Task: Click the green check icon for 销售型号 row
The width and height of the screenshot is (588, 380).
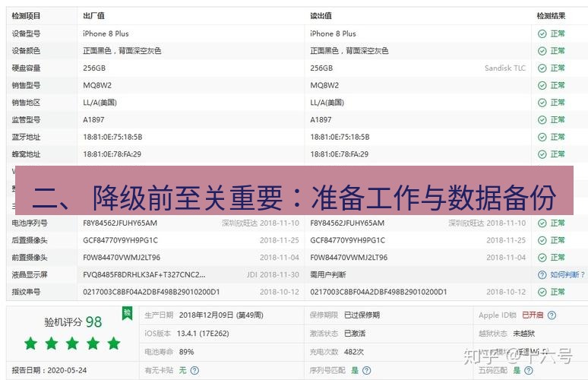Action: (542, 86)
